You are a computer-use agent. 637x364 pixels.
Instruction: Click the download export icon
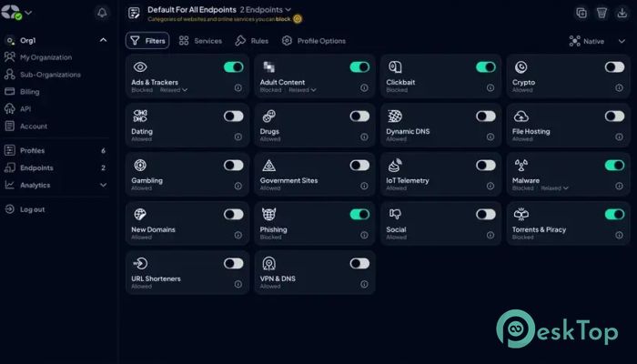coord(622,13)
